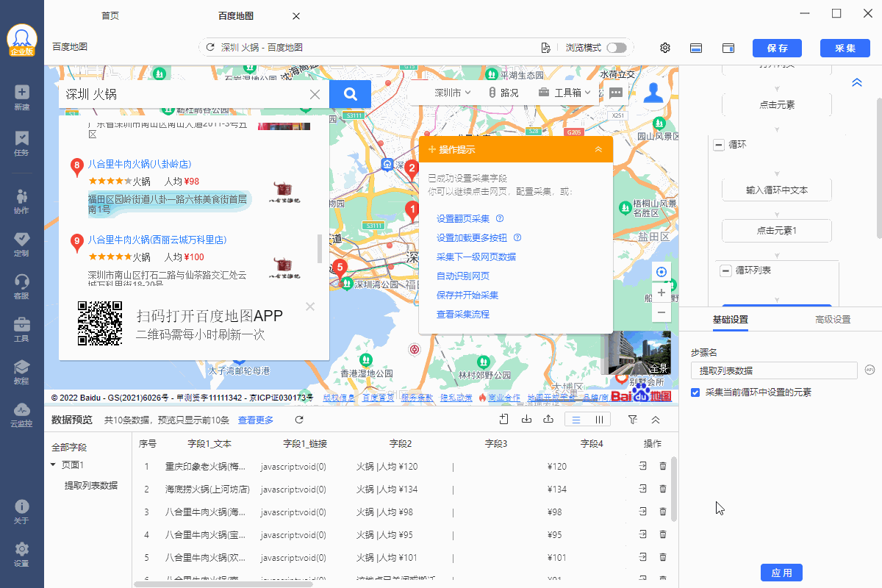Delete row 3 with trash icon
The width and height of the screenshot is (882, 588).
pyautogui.click(x=663, y=512)
